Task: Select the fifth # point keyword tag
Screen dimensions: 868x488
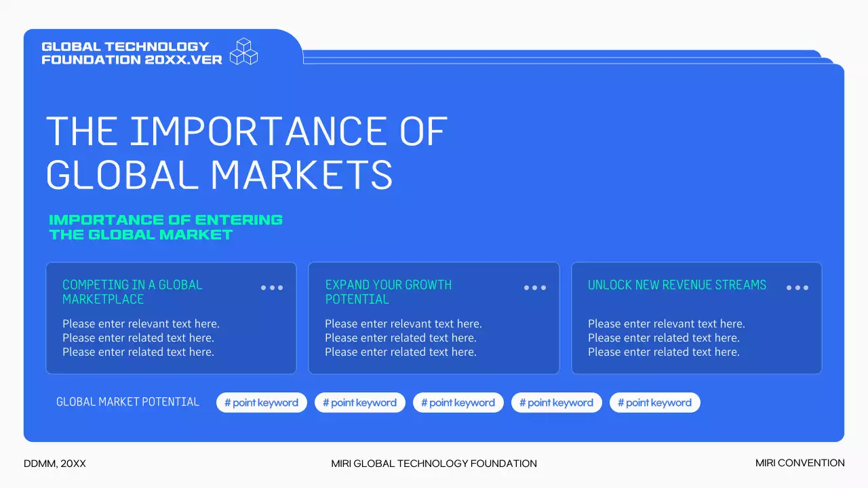Action: pyautogui.click(x=655, y=403)
